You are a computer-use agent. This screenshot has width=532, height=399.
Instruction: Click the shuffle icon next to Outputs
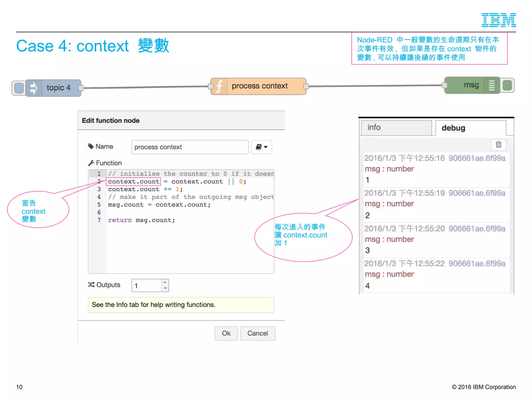91,285
